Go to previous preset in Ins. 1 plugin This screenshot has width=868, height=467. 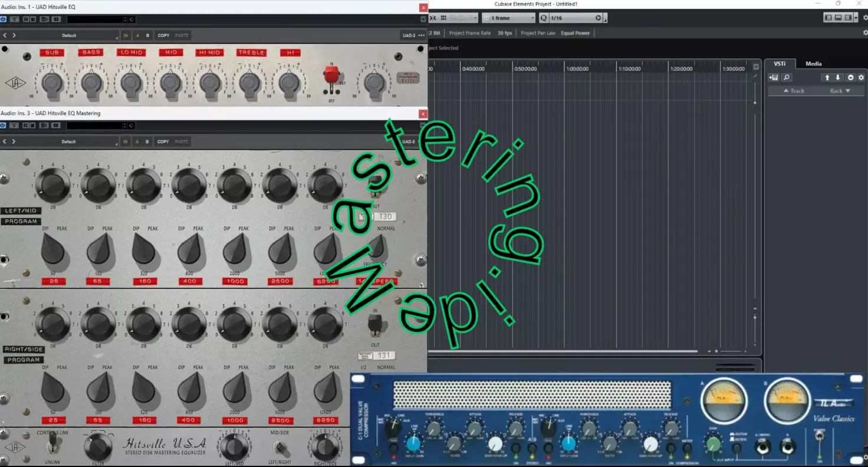[5, 35]
